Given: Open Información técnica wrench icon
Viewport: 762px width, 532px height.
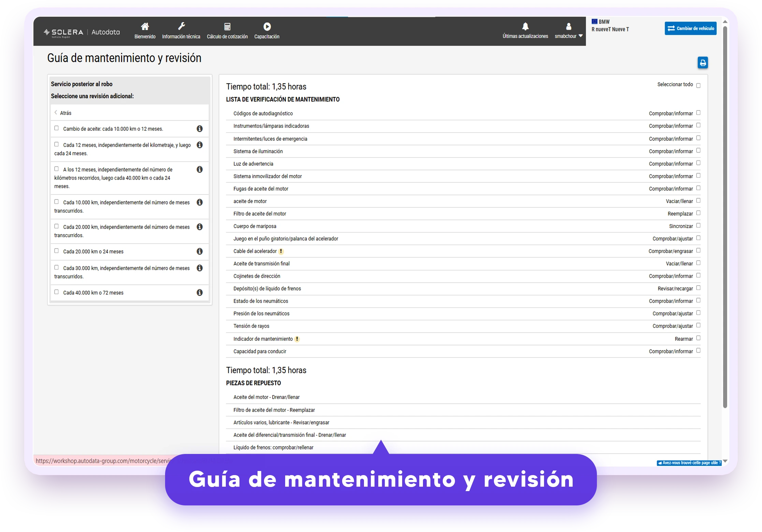Looking at the screenshot, I should click(x=181, y=27).
